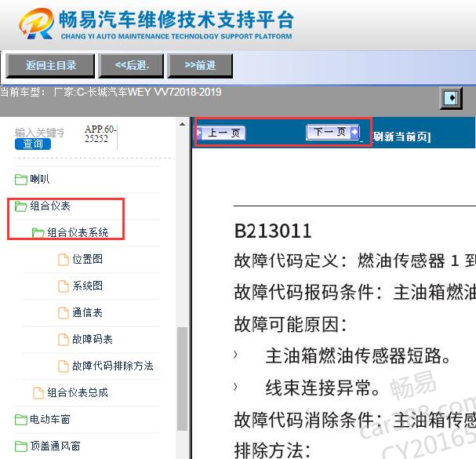The height and width of the screenshot is (459, 476).
Task: Click the 主油箱燃油传感器短路 bullet text
Action: click(358, 356)
